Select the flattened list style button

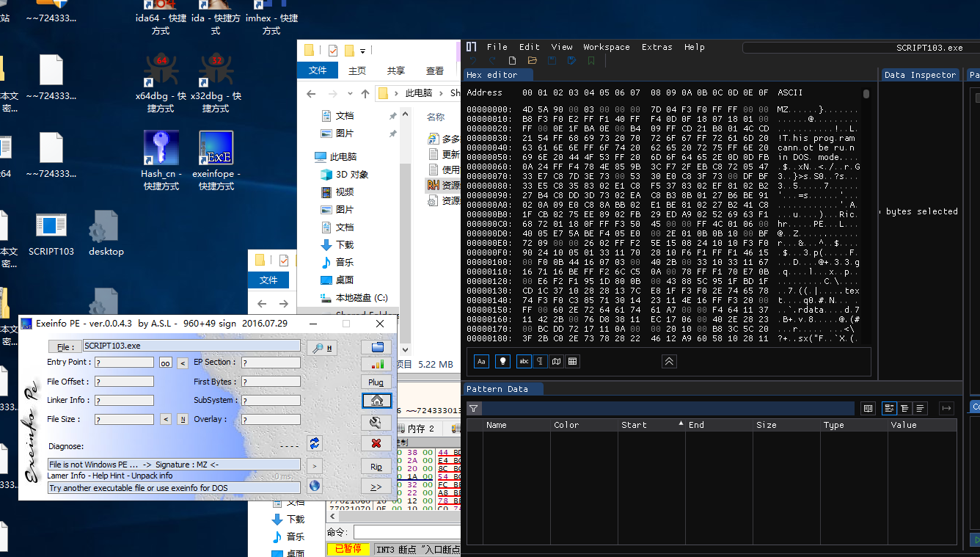coord(920,409)
